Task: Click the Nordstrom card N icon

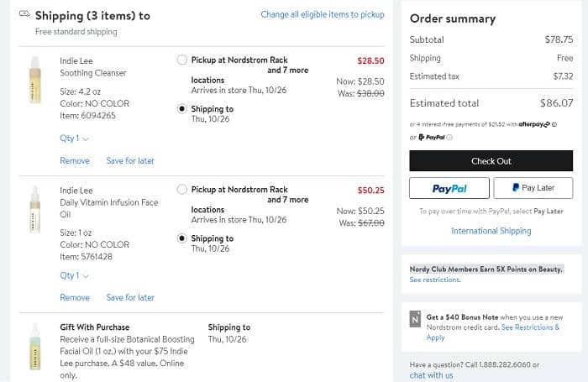Action: click(414, 319)
